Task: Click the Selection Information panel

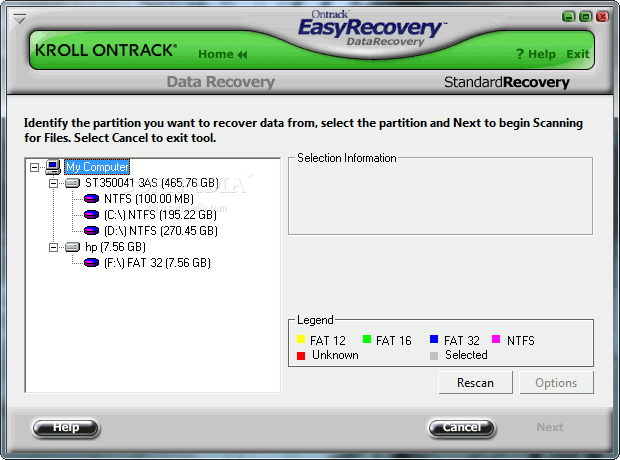Action: [440, 196]
